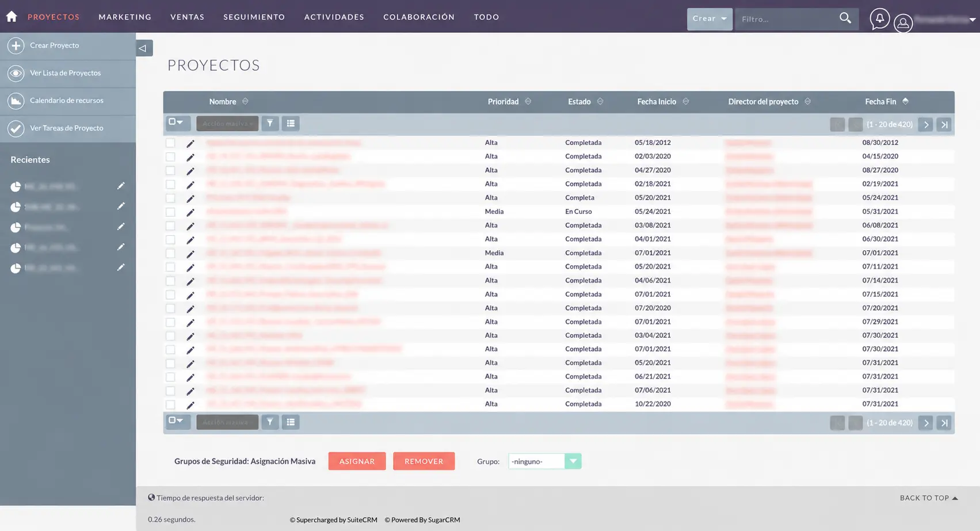Go to the home icon
Image resolution: width=980 pixels, height=531 pixels.
12,17
